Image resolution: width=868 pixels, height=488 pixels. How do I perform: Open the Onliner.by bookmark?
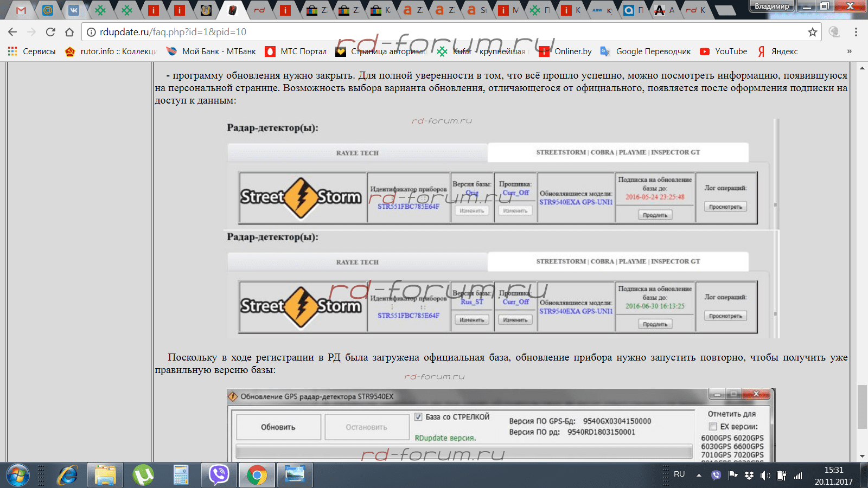565,52
